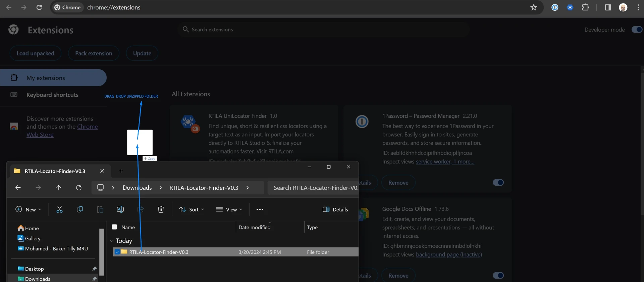Click Update extensions button
This screenshot has height=282, width=644.
point(142,53)
